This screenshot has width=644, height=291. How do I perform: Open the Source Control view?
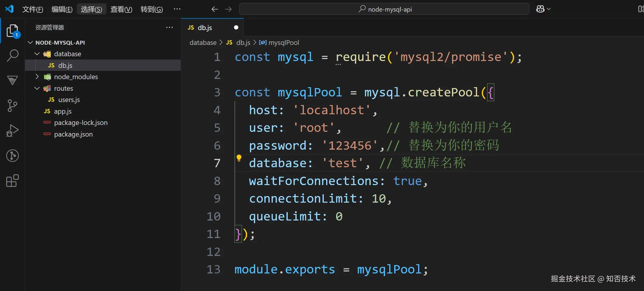coord(12,105)
